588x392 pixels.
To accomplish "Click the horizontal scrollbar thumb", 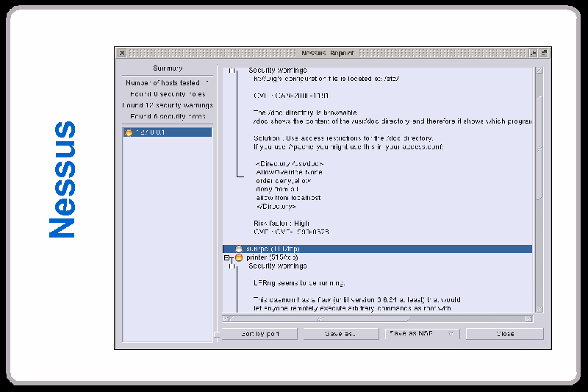I will coord(320,319).
